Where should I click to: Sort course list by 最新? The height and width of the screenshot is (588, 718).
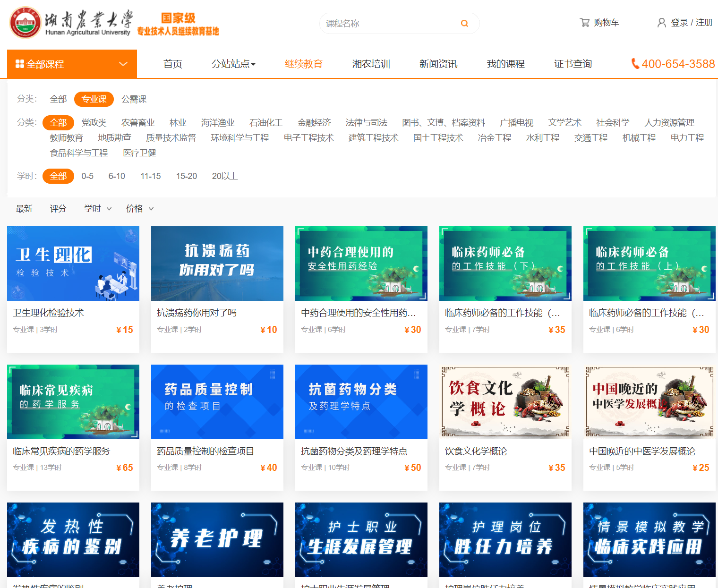[24, 208]
